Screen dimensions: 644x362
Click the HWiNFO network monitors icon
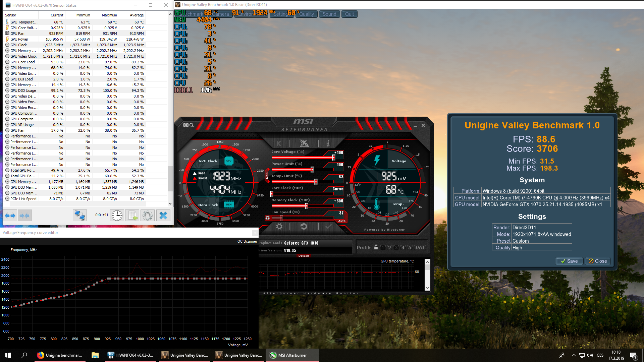(80, 216)
